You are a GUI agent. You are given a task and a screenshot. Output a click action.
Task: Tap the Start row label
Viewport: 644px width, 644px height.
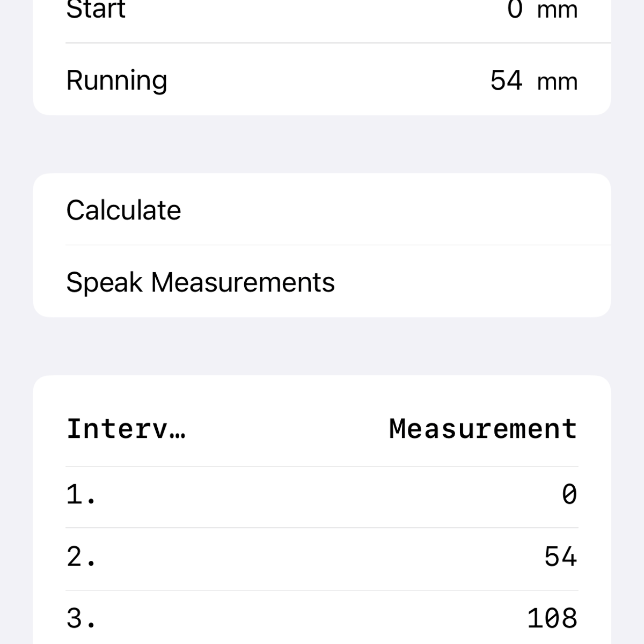click(x=95, y=9)
